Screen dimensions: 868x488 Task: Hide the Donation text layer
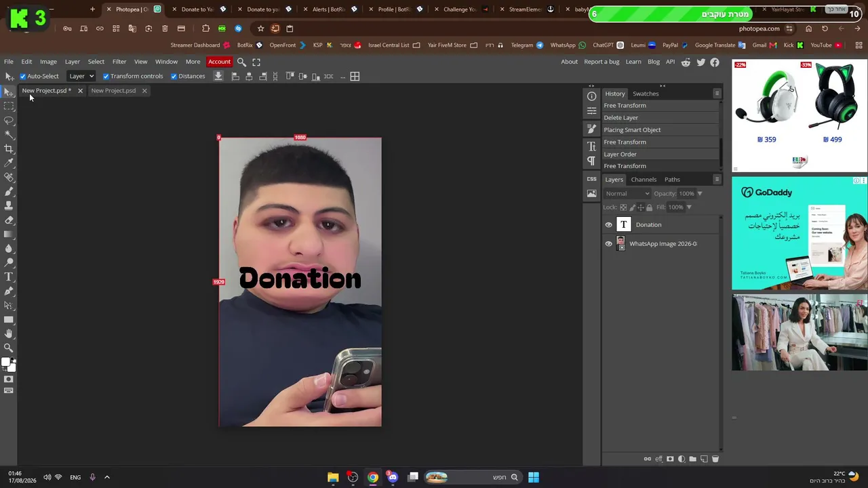pyautogui.click(x=608, y=225)
